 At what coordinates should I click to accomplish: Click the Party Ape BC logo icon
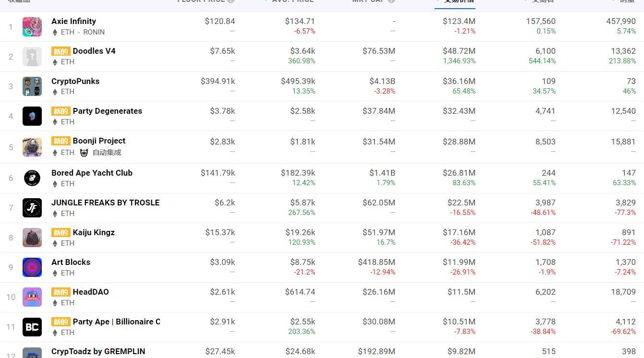[32, 327]
